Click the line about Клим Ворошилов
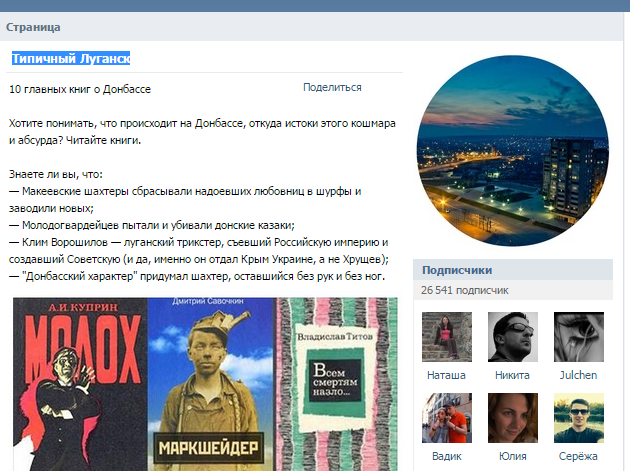Viewport: 630px width, 471px height. pos(199,251)
